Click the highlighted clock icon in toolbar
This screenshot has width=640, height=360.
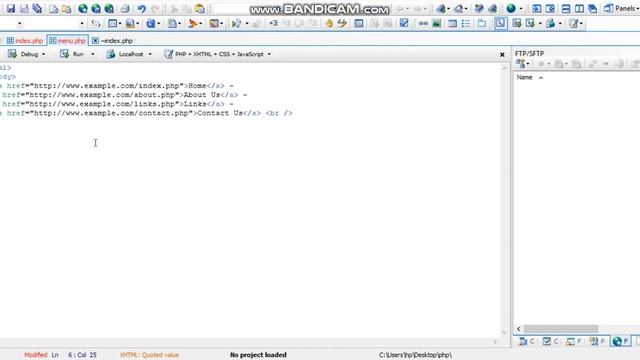pos(500,24)
